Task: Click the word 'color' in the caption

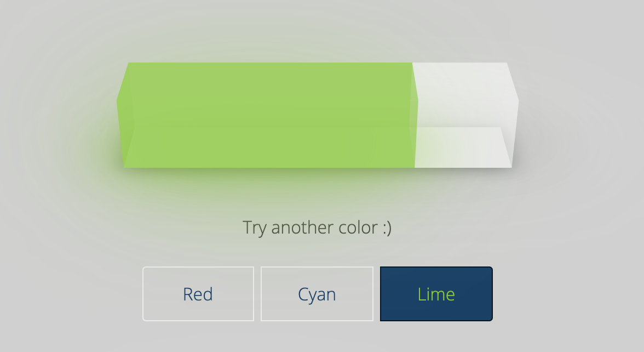Action: click(358, 228)
